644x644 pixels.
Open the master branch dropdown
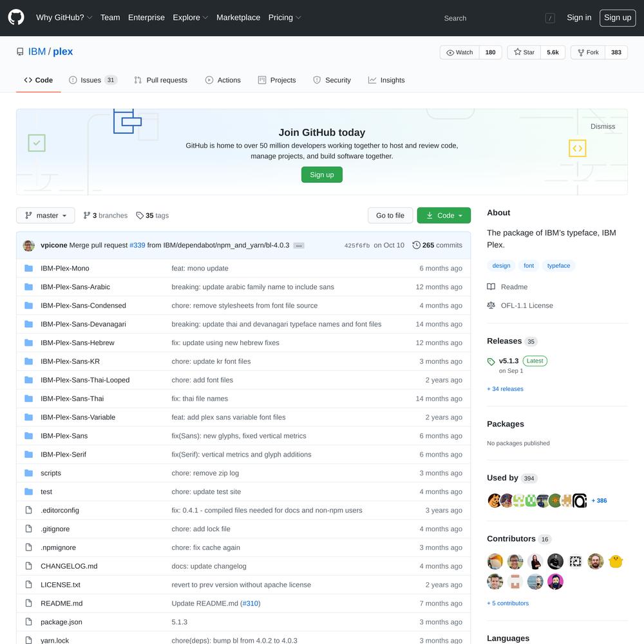coord(46,215)
